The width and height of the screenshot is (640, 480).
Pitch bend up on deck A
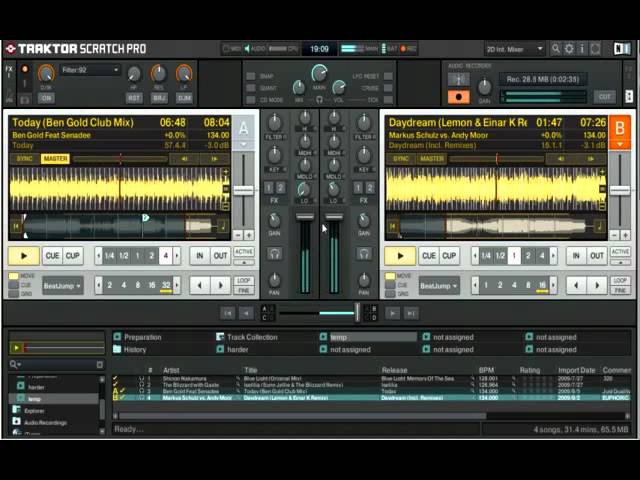[x=249, y=235]
